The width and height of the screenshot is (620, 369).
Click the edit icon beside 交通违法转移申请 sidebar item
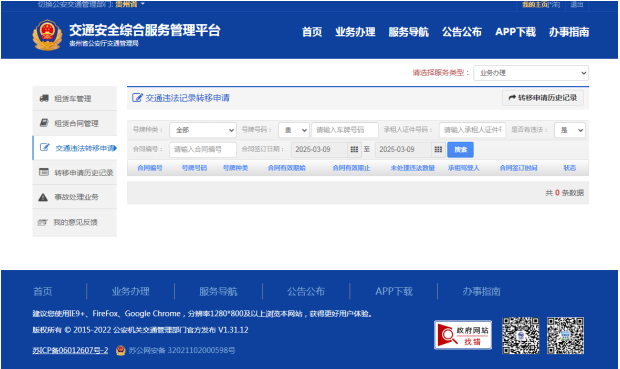pyautogui.click(x=45, y=148)
